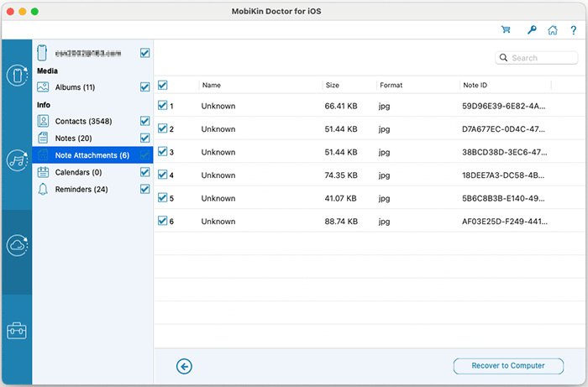Image resolution: width=588 pixels, height=387 pixels.
Task: Toggle the Calendars checkbox
Action: click(144, 172)
